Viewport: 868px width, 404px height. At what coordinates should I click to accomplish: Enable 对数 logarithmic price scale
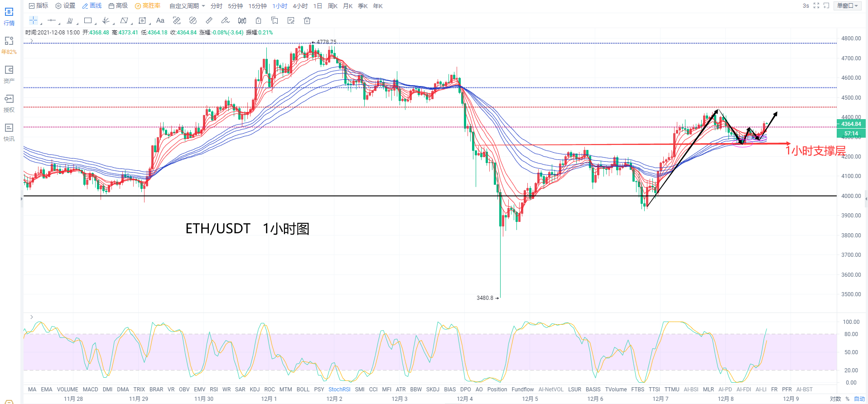click(x=835, y=399)
